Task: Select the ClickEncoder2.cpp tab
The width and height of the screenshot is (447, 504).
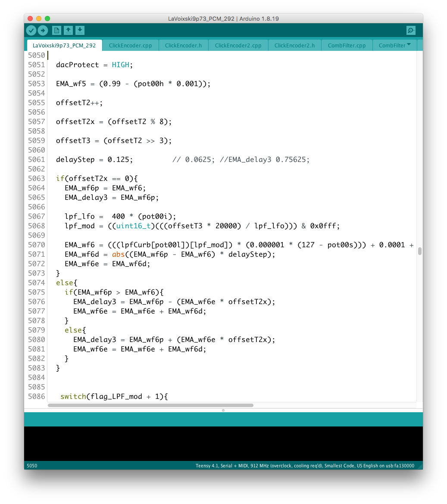Action: pos(238,45)
